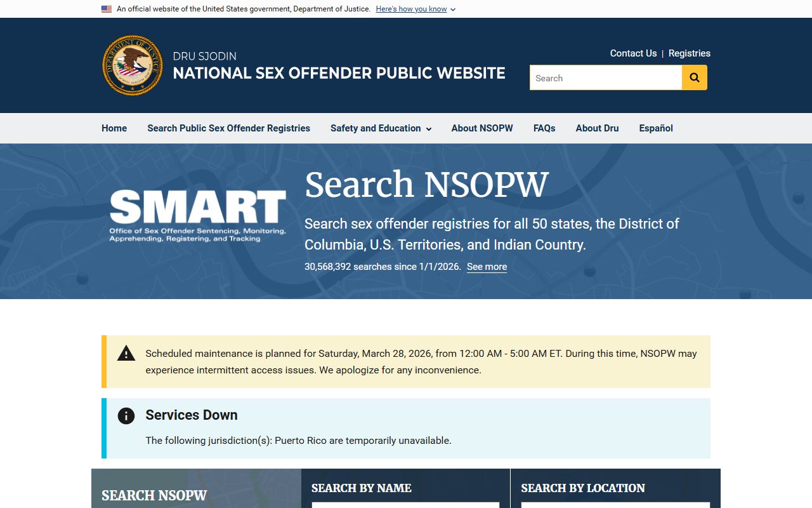Open the About NSOPW page
The height and width of the screenshot is (508, 812).
click(482, 128)
